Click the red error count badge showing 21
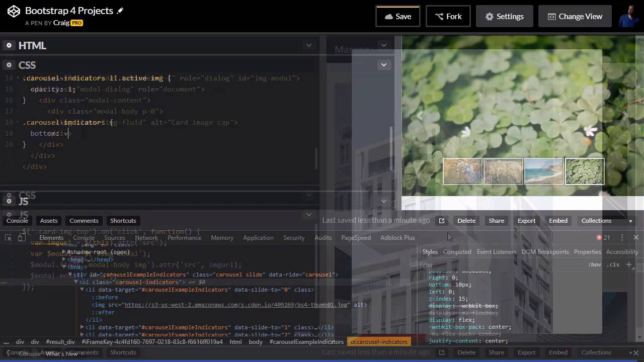Screen dimensions: 644x362 (x=603, y=237)
